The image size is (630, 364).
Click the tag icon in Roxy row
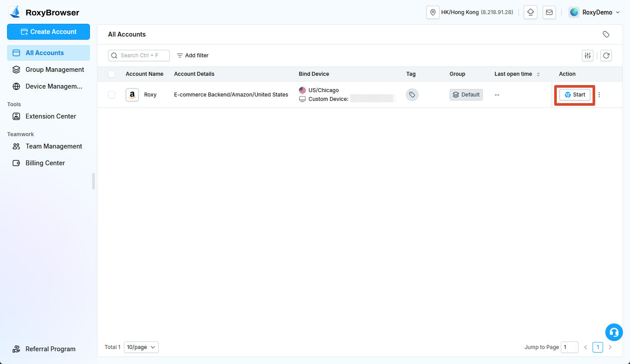(x=412, y=95)
